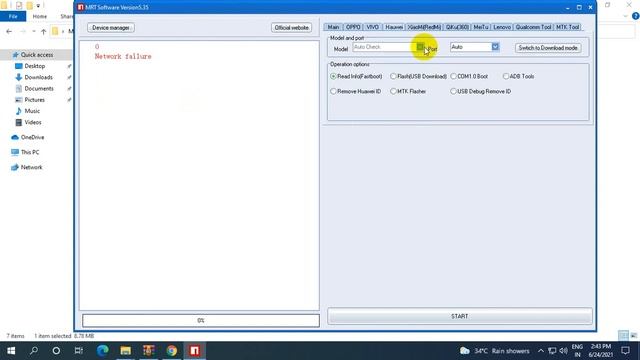Switch to the Main tab

333,27
